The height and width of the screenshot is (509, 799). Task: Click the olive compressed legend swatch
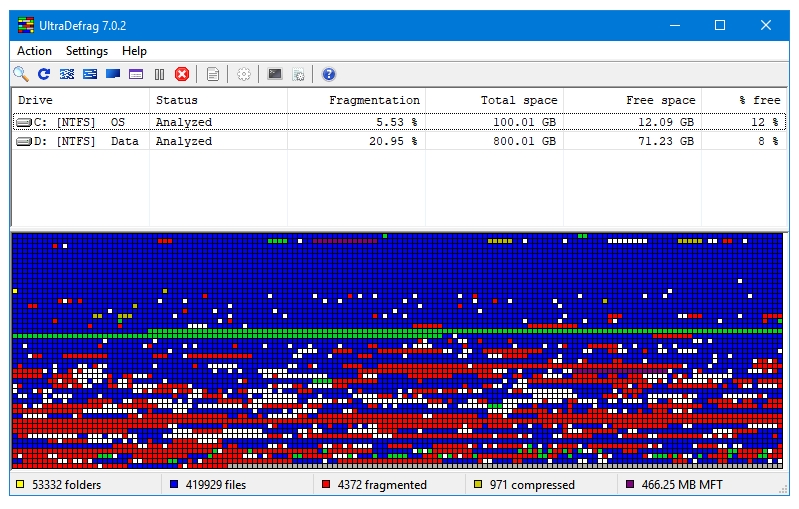(477, 484)
